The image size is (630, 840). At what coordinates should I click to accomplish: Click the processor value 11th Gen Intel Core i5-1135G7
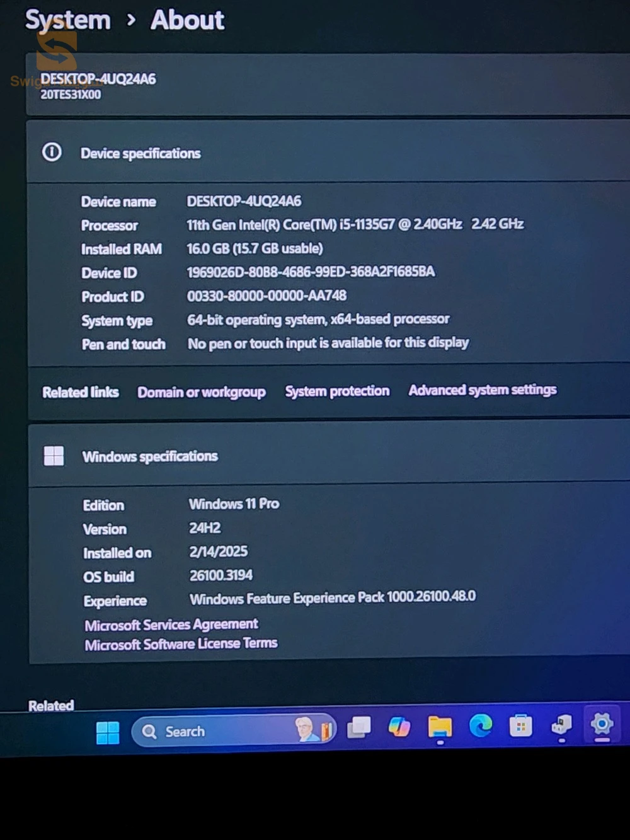pyautogui.click(x=355, y=224)
